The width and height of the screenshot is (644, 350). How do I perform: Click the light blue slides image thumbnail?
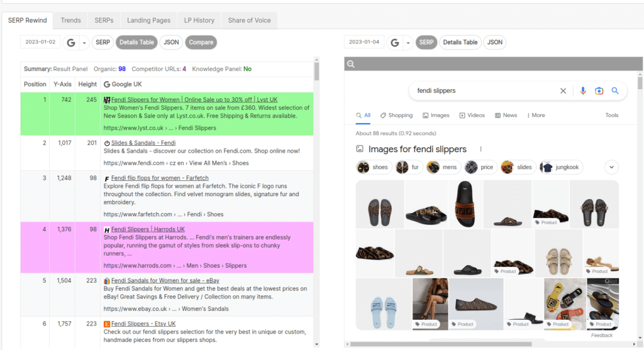(x=384, y=304)
